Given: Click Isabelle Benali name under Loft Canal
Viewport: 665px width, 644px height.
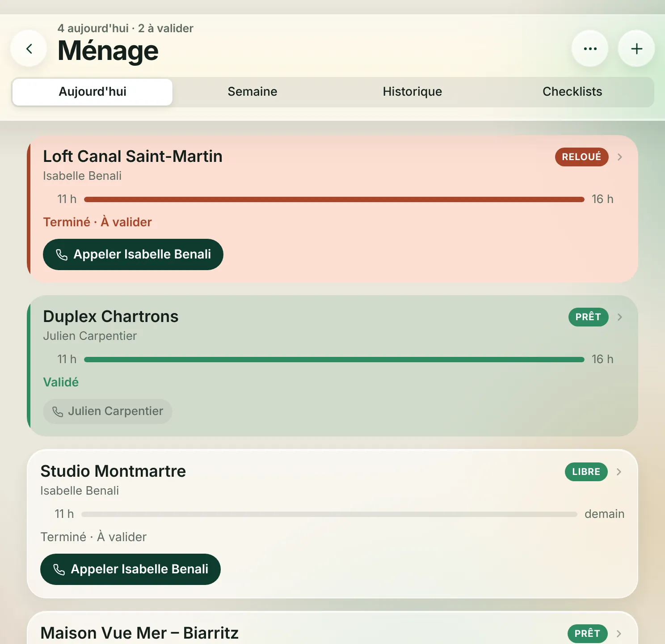Looking at the screenshot, I should [82, 176].
